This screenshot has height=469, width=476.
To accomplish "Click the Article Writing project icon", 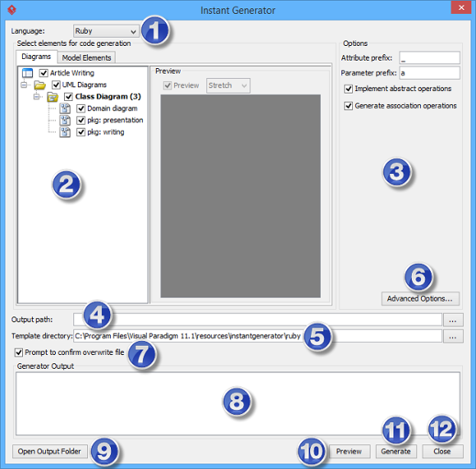I will click(x=27, y=73).
